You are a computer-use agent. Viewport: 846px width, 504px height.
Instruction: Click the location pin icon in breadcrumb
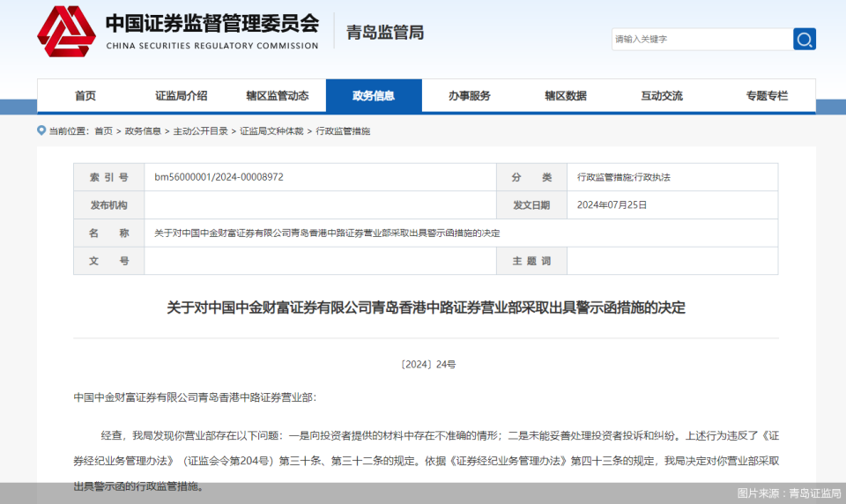41,130
